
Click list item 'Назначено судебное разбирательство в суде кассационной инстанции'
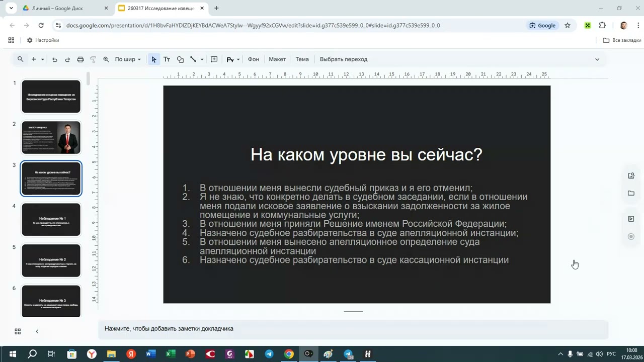354,260
